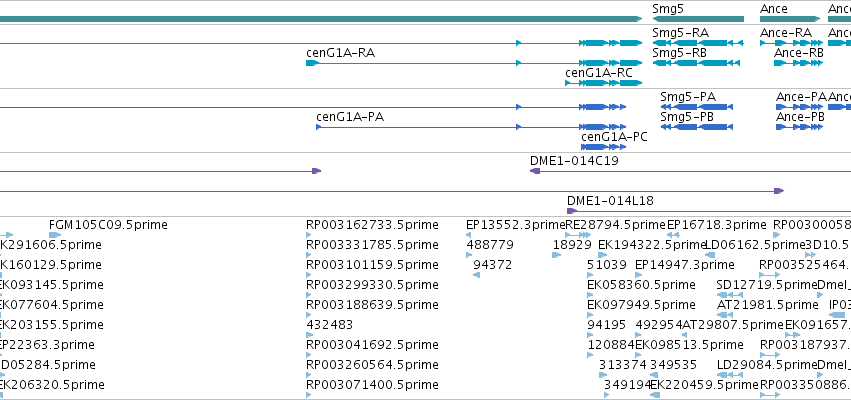Select the Smg5-RA transcript exon glyph
Viewport: 851px width, 400px height.
click(697, 43)
